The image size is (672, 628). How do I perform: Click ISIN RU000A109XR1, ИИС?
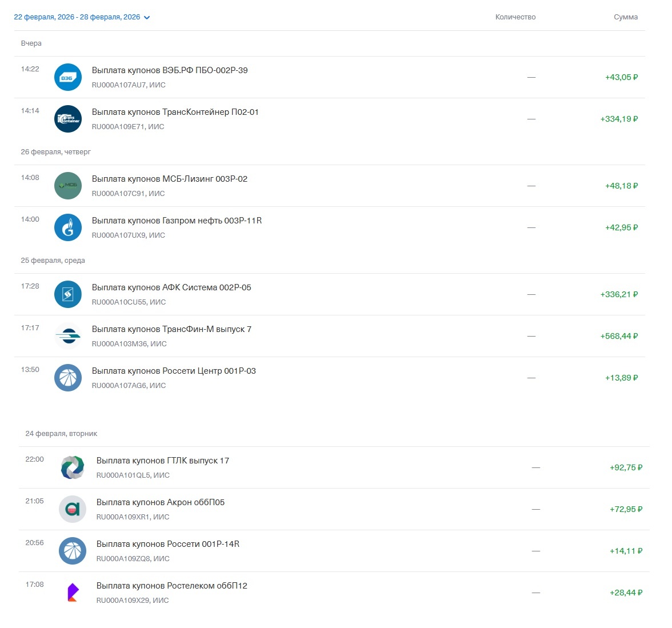point(133,517)
